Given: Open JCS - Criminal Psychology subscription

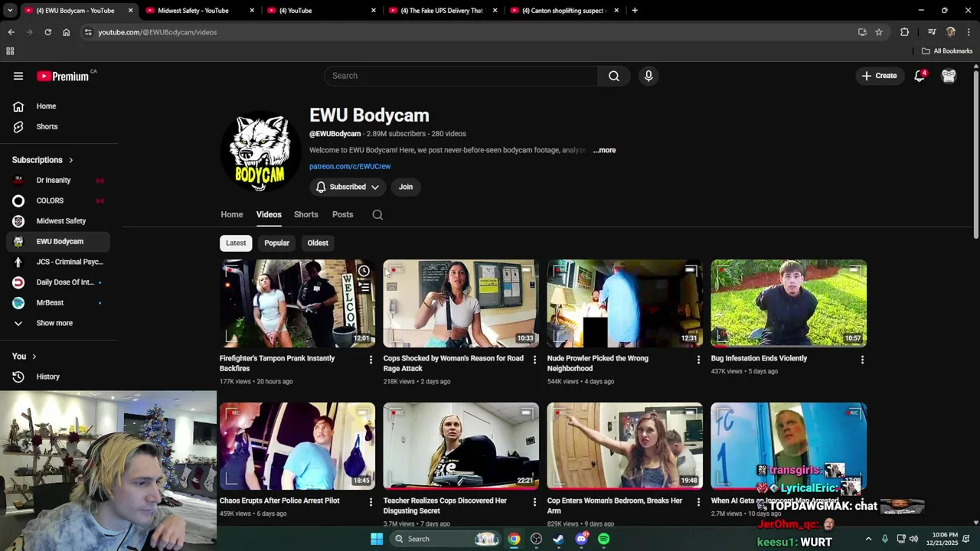Looking at the screenshot, I should coord(58,262).
